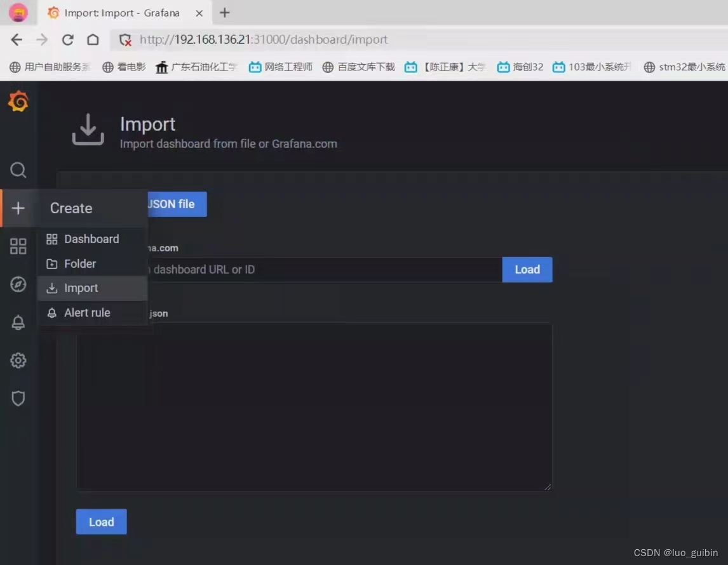Open the Server Admin shield icon
This screenshot has width=728, height=565.
pyautogui.click(x=18, y=398)
